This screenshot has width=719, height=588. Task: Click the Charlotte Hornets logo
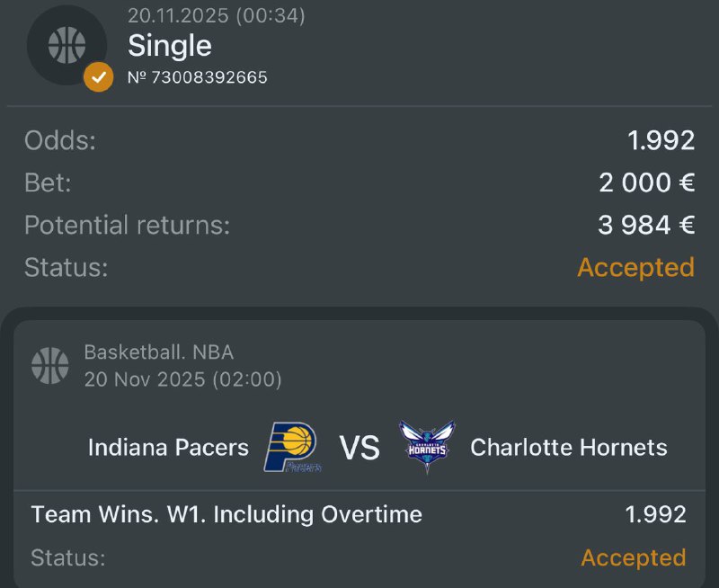(427, 447)
